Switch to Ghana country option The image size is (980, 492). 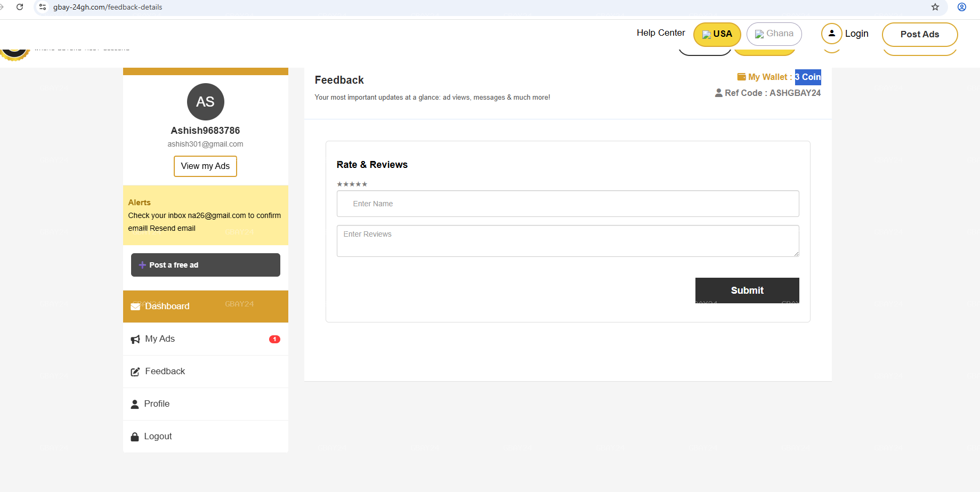point(774,34)
